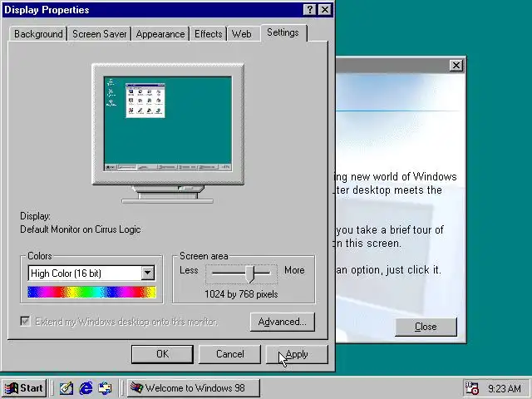Expand the Colors dropdown arrow
The width and height of the screenshot is (532, 399).
click(x=148, y=273)
